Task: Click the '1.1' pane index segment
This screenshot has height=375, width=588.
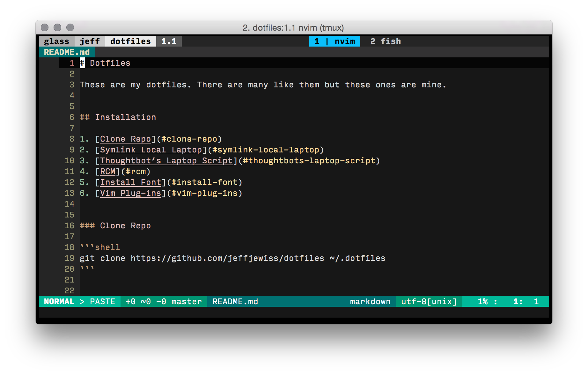Action: pos(169,41)
